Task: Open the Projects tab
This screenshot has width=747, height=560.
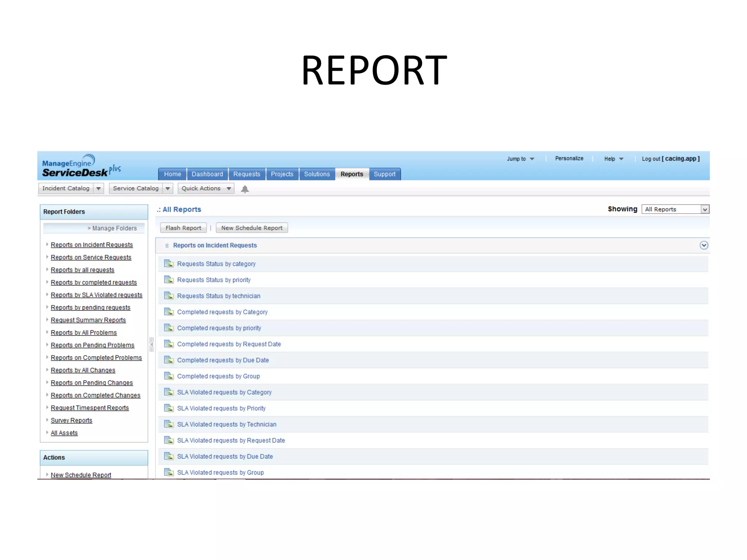Action: [282, 174]
